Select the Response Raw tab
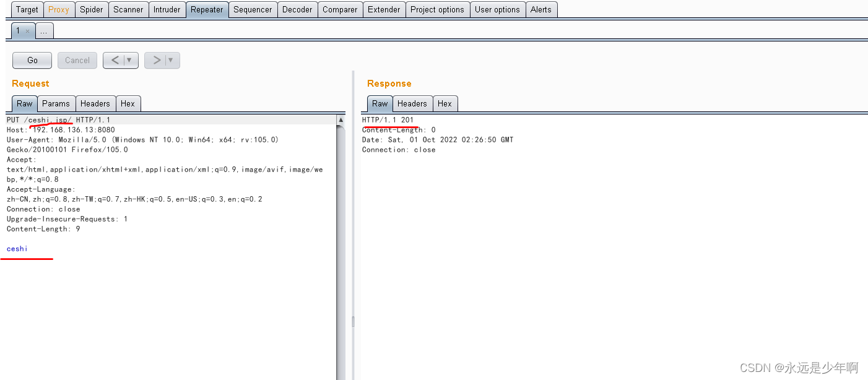Screen dimensions: 868x380 pyautogui.click(x=380, y=103)
